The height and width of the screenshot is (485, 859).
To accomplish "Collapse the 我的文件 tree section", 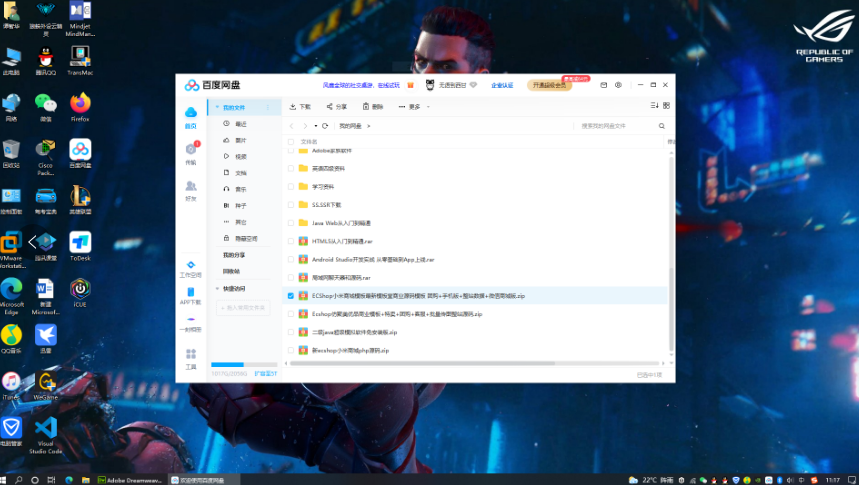I will pyautogui.click(x=217, y=107).
